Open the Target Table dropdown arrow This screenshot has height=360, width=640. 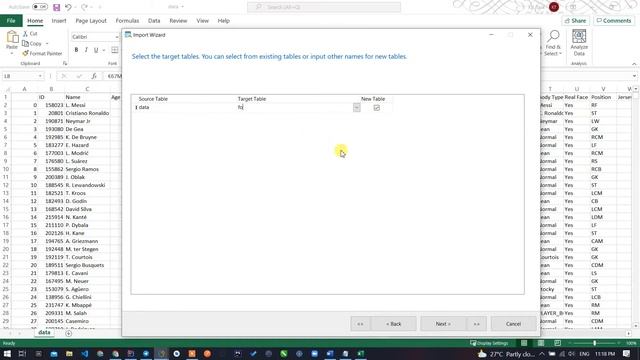tap(357, 108)
